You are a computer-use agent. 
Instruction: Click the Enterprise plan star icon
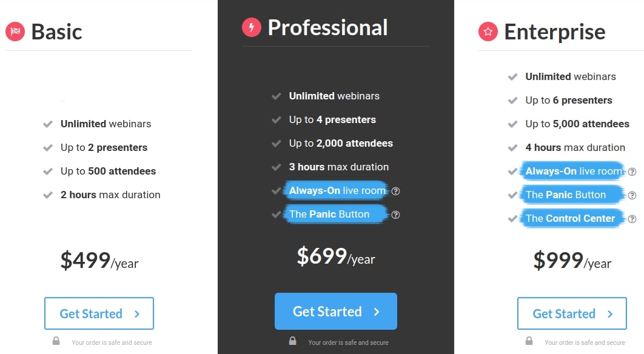pyautogui.click(x=488, y=32)
